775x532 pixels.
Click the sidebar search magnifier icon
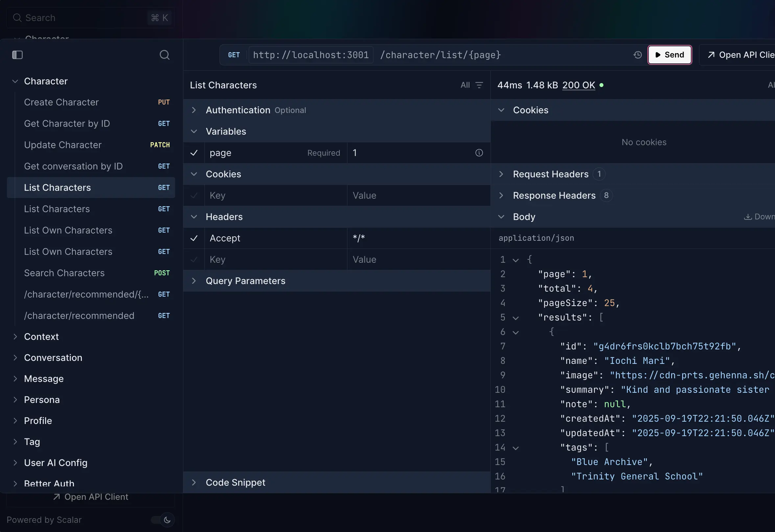coord(164,55)
